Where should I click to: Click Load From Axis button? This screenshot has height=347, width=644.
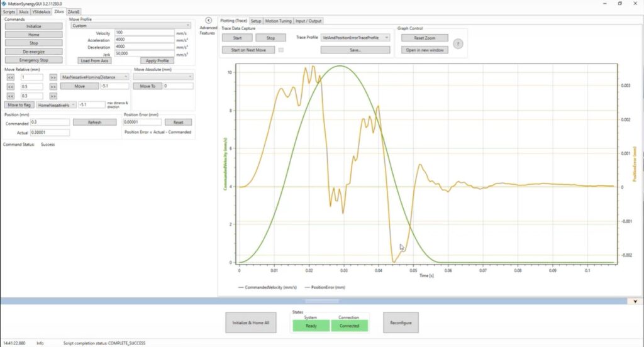[94, 61]
